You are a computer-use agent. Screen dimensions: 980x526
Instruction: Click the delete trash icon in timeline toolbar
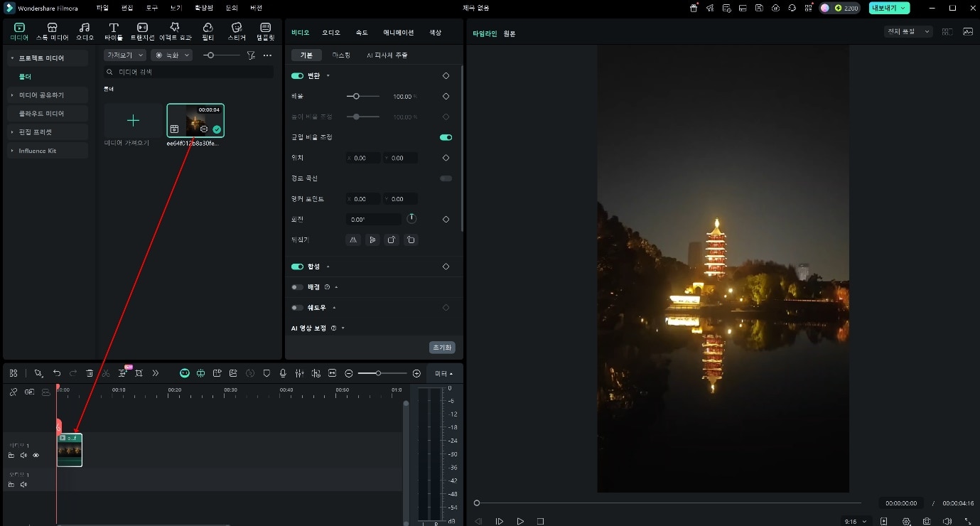tap(90, 373)
